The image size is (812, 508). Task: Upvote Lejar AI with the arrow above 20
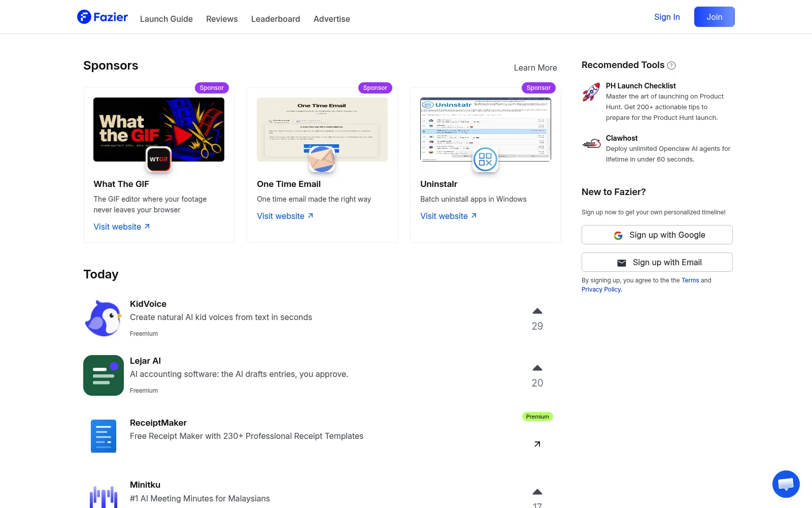coord(537,368)
